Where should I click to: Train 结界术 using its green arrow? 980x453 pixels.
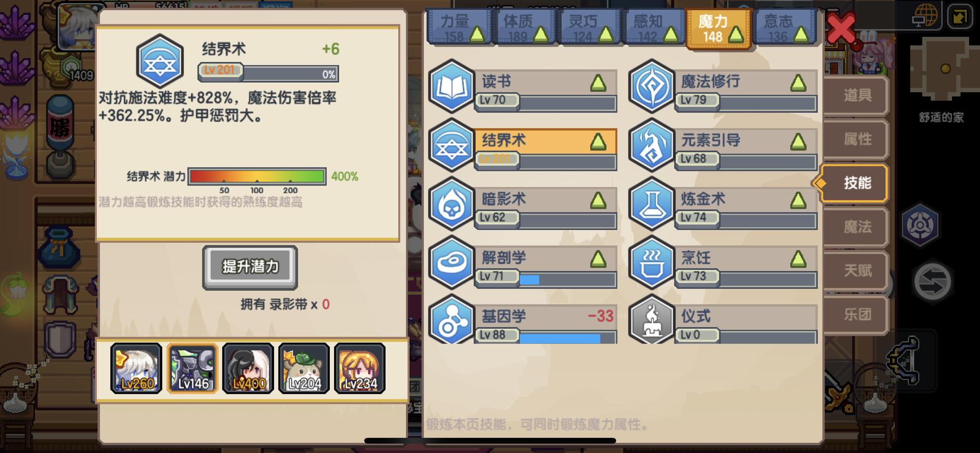point(598,142)
